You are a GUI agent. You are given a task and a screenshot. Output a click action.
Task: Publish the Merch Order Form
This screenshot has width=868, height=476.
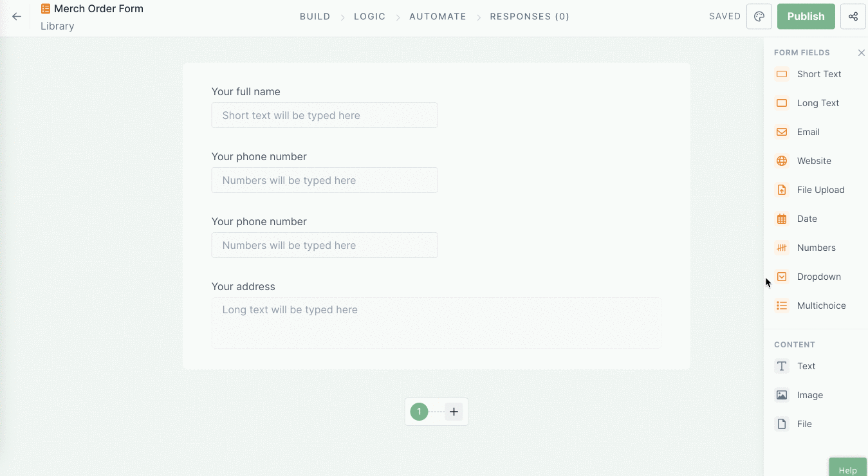pyautogui.click(x=806, y=16)
